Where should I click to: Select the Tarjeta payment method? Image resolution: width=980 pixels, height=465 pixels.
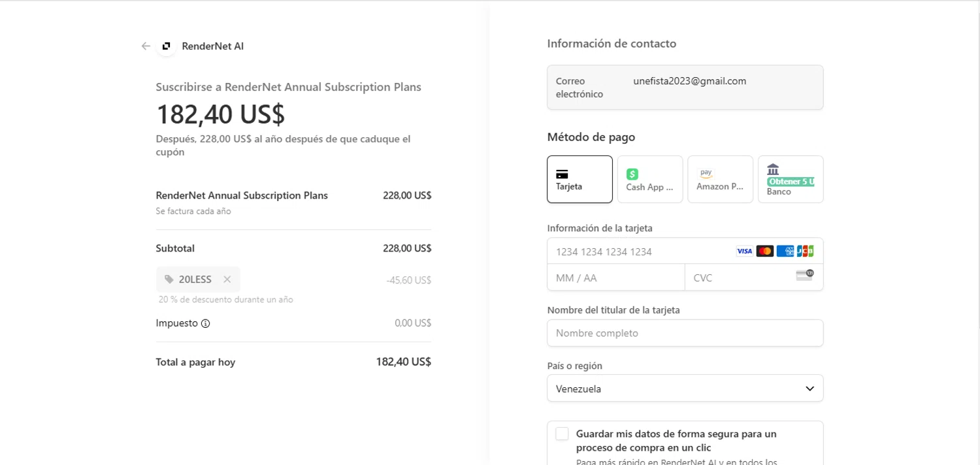point(580,180)
